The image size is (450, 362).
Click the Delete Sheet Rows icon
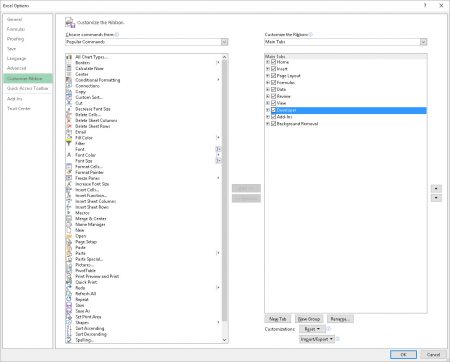pos(69,126)
